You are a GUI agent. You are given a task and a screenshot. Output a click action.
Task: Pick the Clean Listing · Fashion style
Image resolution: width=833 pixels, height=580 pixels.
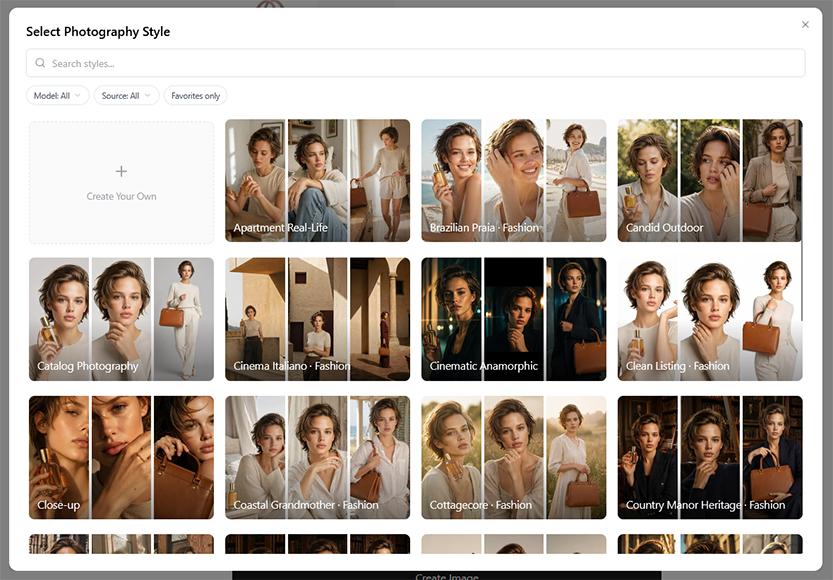point(710,319)
